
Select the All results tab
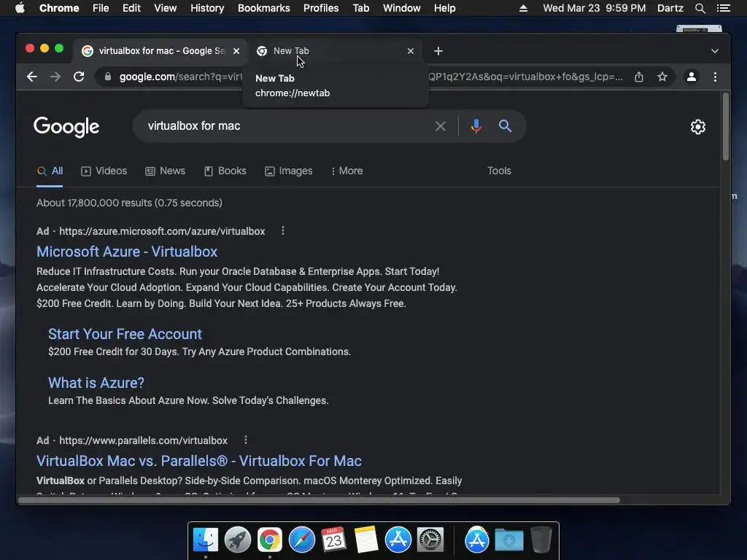pos(50,171)
